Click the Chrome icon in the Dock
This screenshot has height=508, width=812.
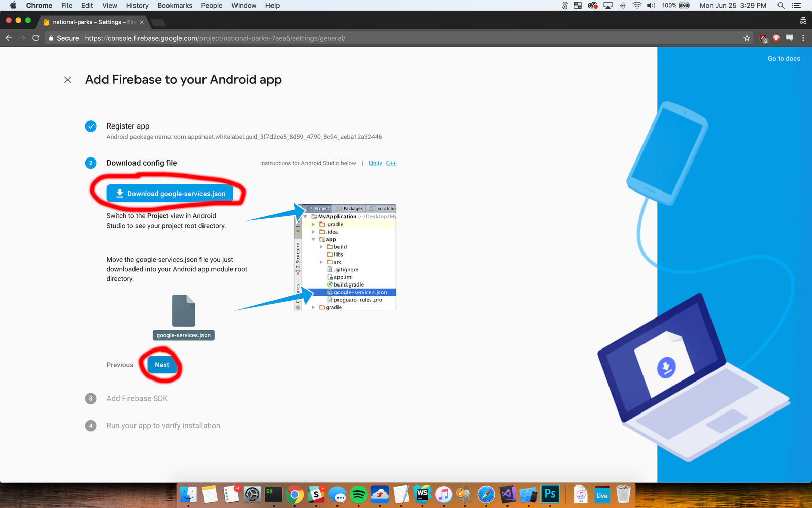click(295, 494)
